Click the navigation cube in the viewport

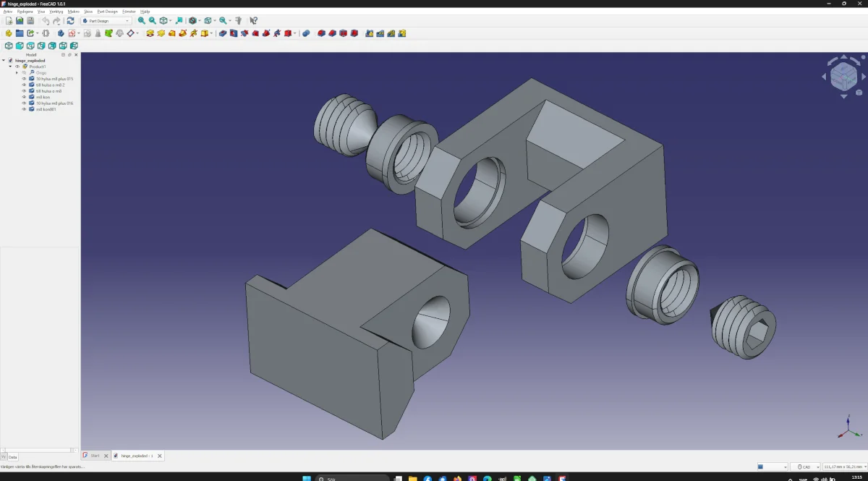click(843, 75)
